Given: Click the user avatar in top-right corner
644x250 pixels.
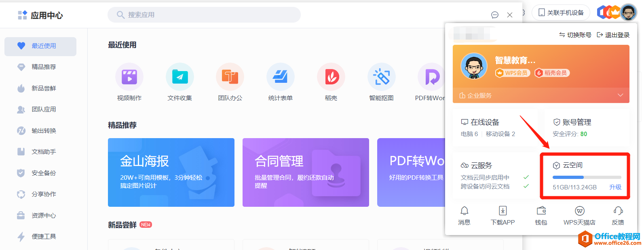Looking at the screenshot, I should (x=628, y=13).
